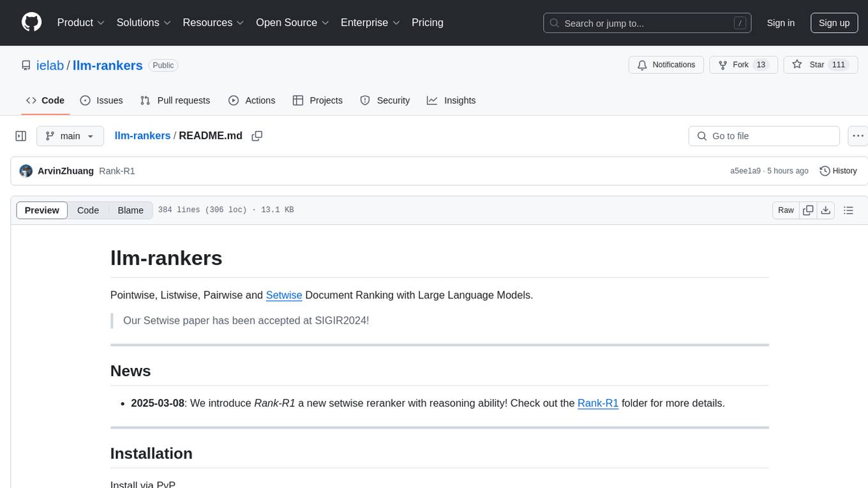Download the raw file
Viewport: 868px width, 488px height.
[826, 210]
